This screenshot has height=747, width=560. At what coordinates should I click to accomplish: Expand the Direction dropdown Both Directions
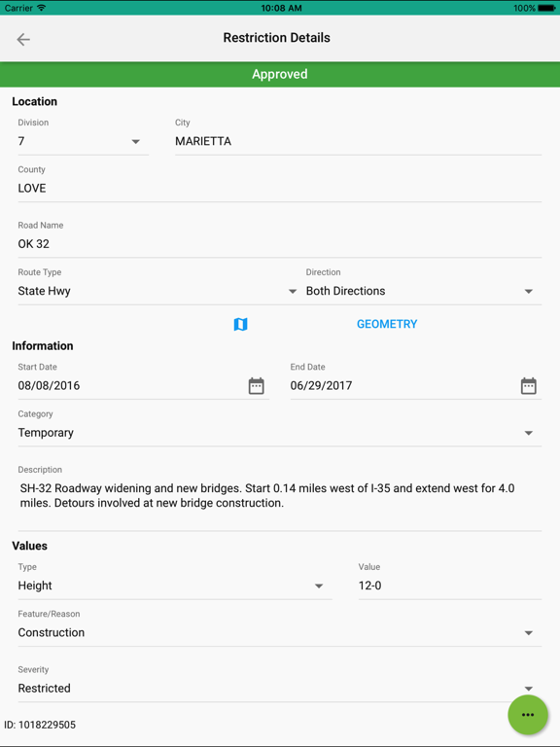point(424,291)
